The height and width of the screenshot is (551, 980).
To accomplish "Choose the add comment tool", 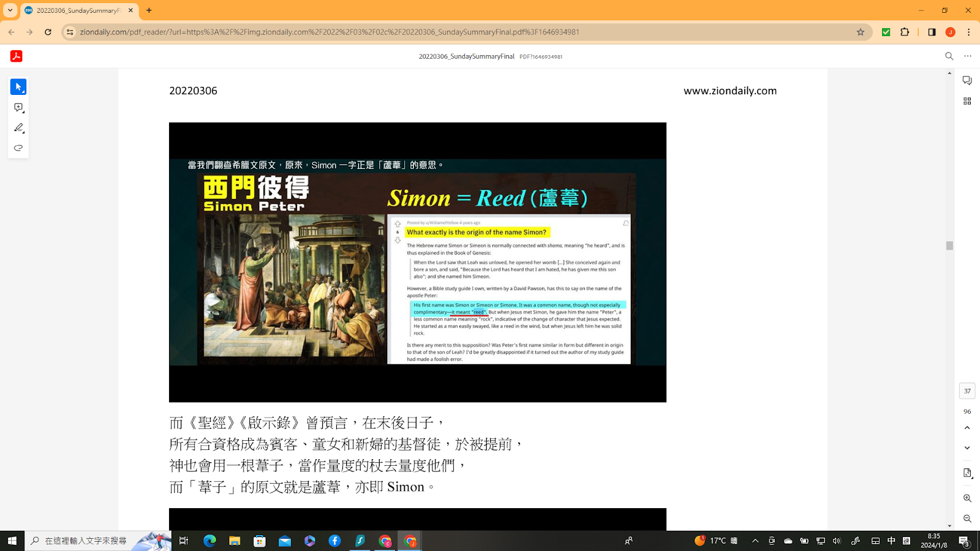I will [18, 108].
